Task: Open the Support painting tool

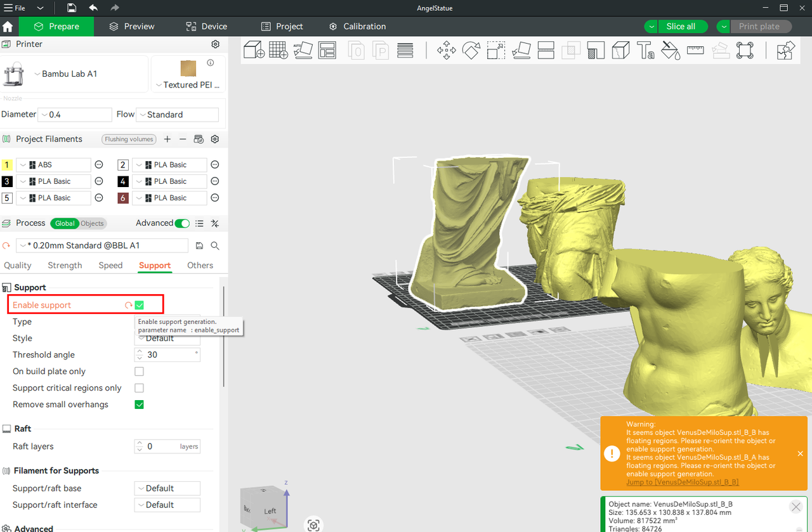Action: click(x=596, y=50)
